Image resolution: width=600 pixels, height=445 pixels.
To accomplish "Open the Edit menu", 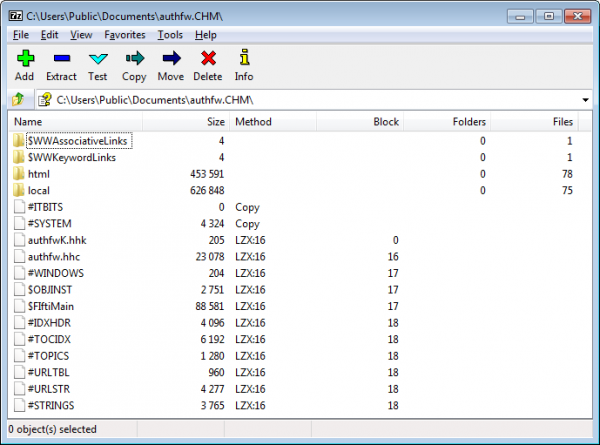I will click(x=49, y=35).
